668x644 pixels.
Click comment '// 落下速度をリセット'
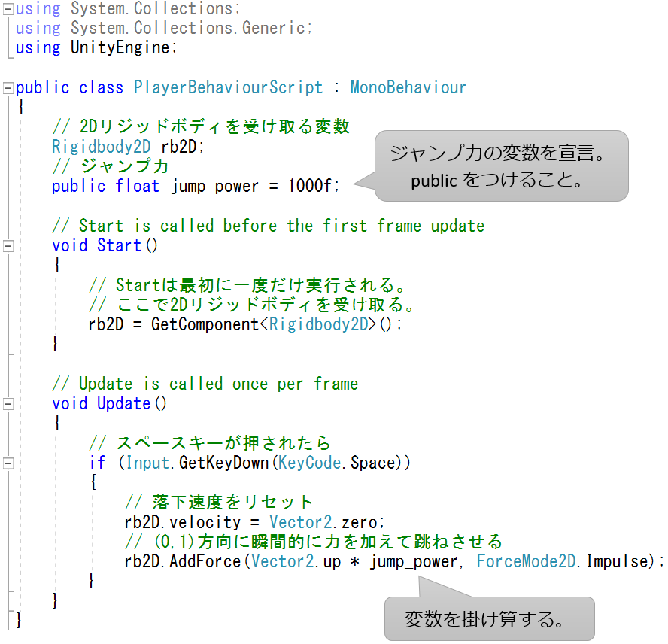219,503
